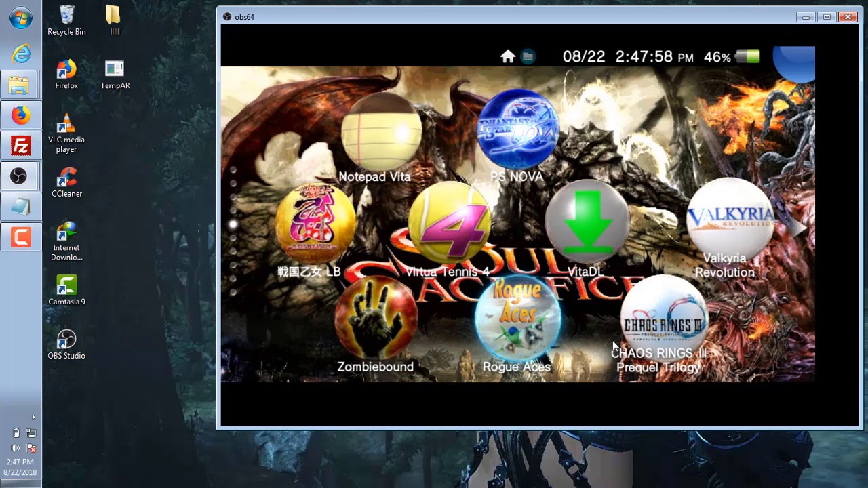Select the OBS Studio desktop shortcut
Screen dimensions: 868x488
[66, 344]
